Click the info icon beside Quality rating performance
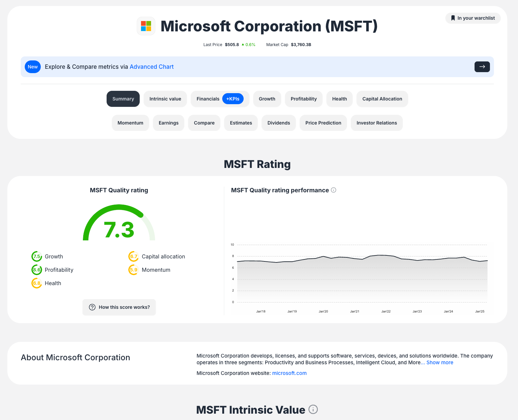Screen dimensions: 518x420 click(334, 190)
